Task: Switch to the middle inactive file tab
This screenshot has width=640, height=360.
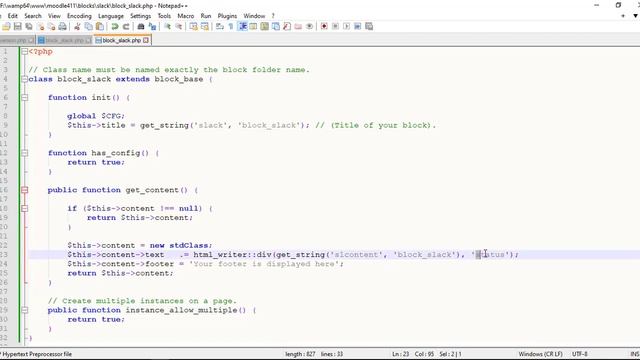Action: pos(64,40)
